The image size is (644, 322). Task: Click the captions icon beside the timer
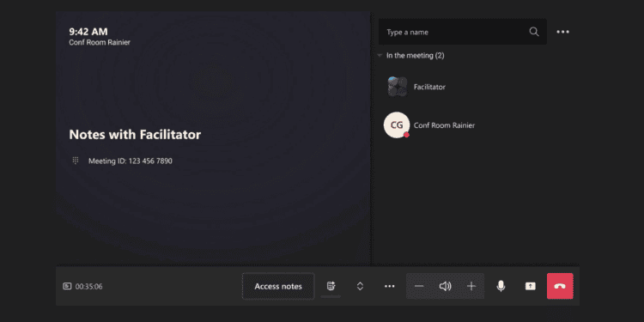[x=67, y=286]
